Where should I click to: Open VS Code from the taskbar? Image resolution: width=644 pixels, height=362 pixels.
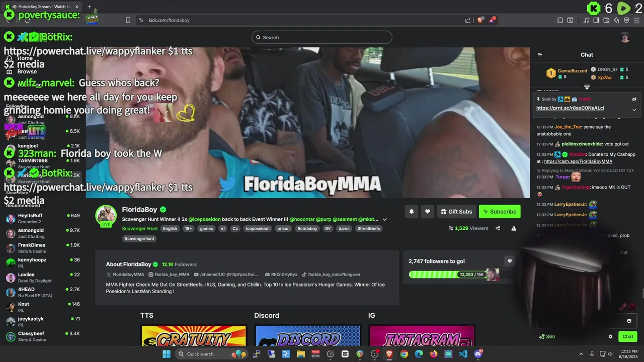pyautogui.click(x=463, y=354)
